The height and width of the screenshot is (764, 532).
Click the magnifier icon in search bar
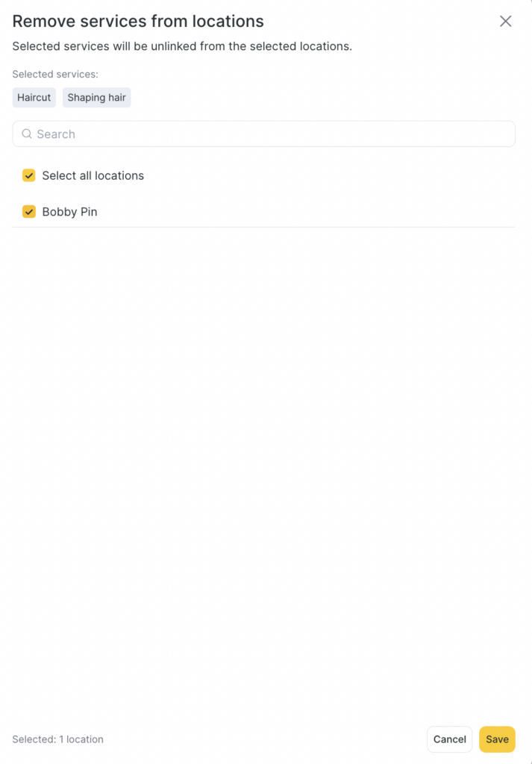pyautogui.click(x=27, y=134)
